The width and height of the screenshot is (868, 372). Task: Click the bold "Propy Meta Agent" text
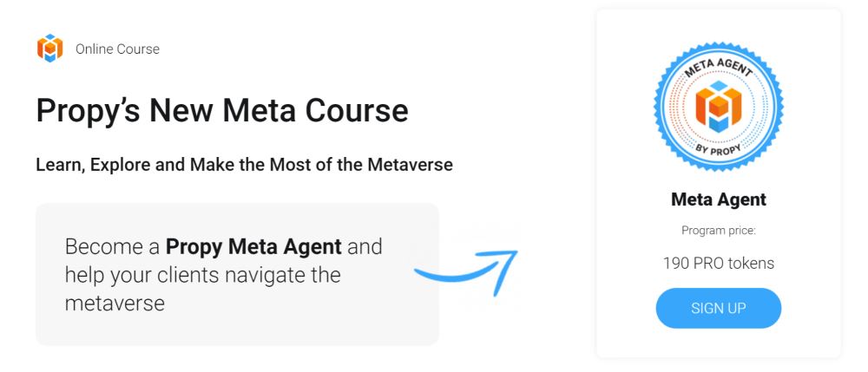click(x=253, y=246)
